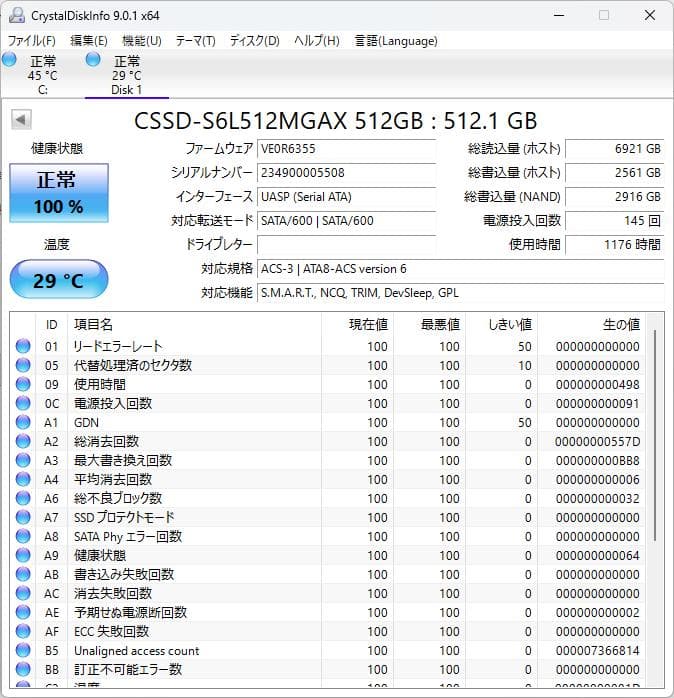Click the ファームウェア field VE0R6355
Screen dimensions: 674x698
click(346, 149)
